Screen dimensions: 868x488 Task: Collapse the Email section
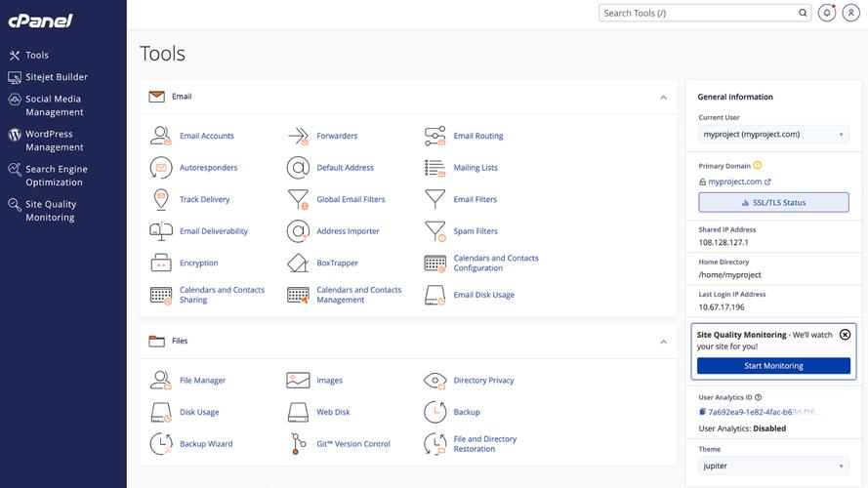pyautogui.click(x=663, y=98)
